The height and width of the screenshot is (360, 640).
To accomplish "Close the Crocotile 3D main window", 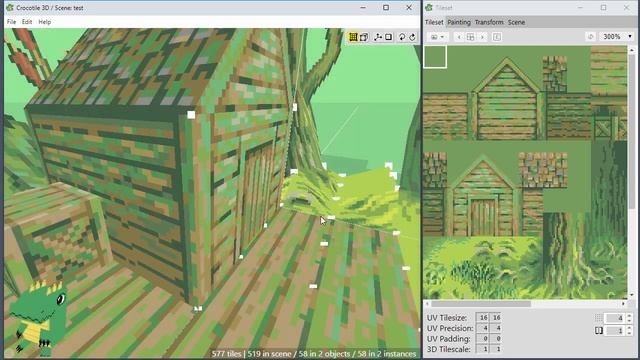I will pos(409,8).
